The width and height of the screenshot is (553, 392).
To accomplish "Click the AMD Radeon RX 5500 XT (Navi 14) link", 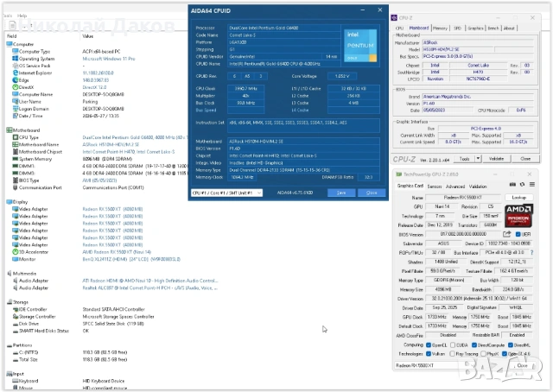I will tap(117, 252).
